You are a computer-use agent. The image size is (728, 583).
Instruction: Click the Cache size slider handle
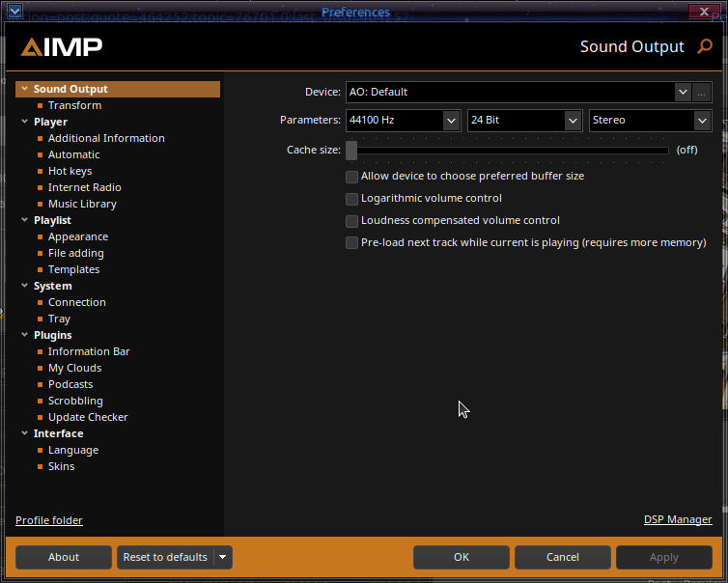tap(351, 151)
